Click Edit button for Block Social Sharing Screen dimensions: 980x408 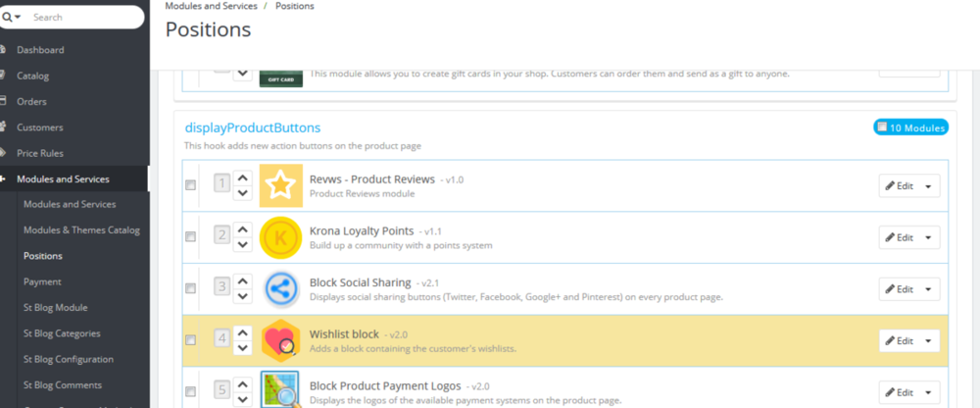(x=899, y=289)
